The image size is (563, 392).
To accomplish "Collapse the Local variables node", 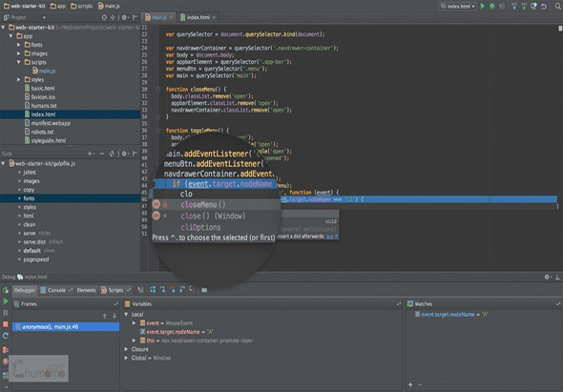I will (126, 314).
